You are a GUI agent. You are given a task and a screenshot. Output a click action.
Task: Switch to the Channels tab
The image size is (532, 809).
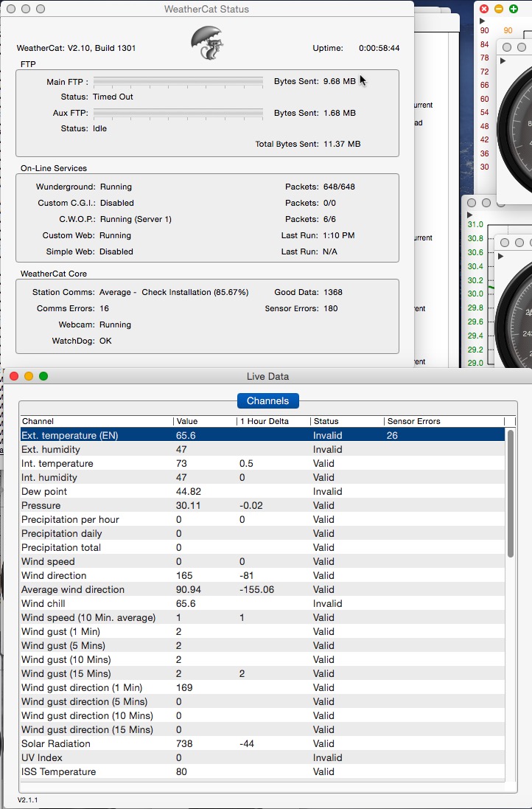pos(267,401)
